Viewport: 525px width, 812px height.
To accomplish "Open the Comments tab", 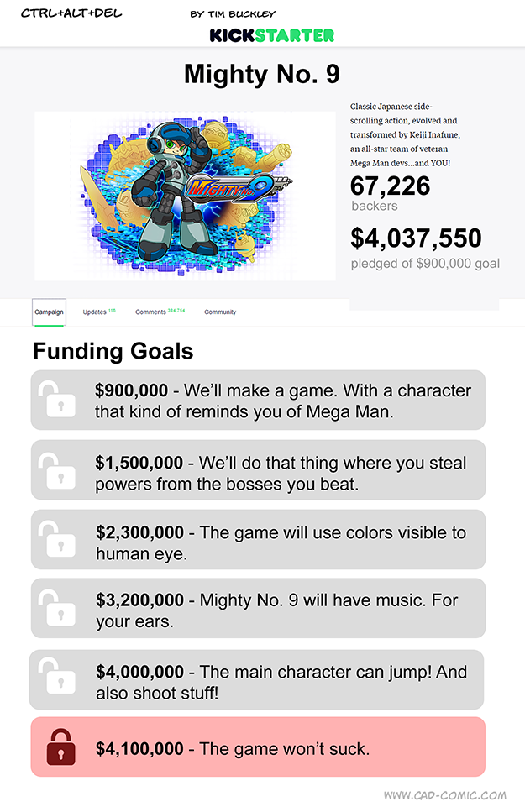I will tap(151, 312).
